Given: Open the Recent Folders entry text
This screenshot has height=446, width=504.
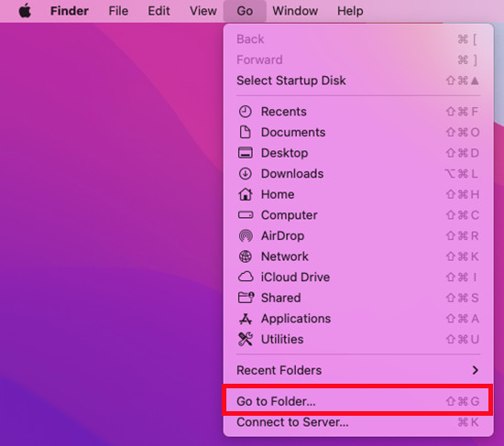Looking at the screenshot, I should 279,370.
